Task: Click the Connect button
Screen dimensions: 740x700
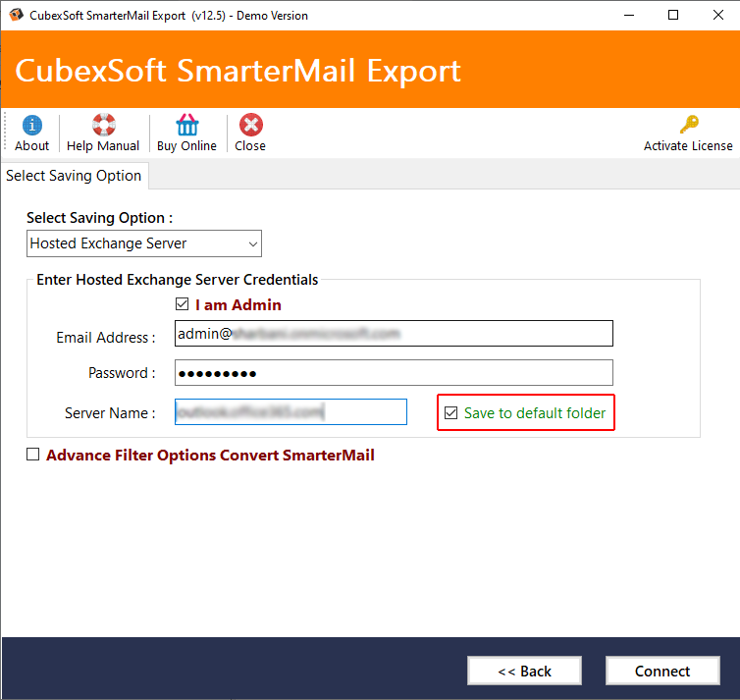Action: (x=662, y=671)
